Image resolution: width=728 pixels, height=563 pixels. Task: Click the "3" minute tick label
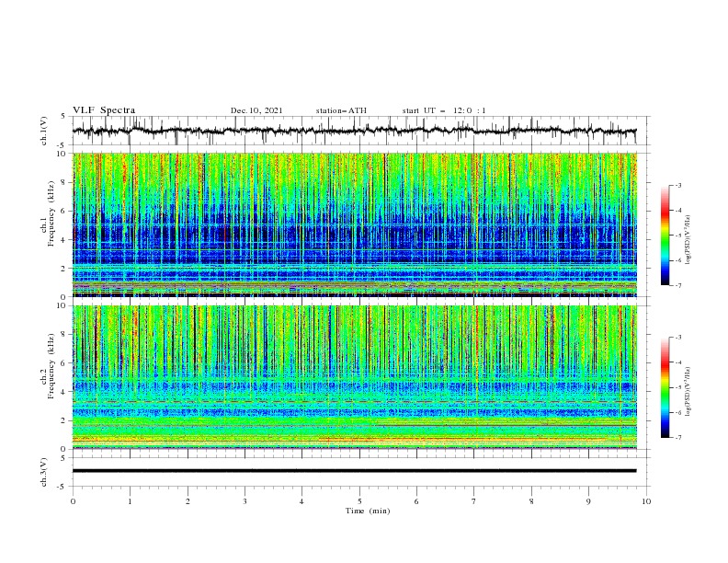coord(245,501)
